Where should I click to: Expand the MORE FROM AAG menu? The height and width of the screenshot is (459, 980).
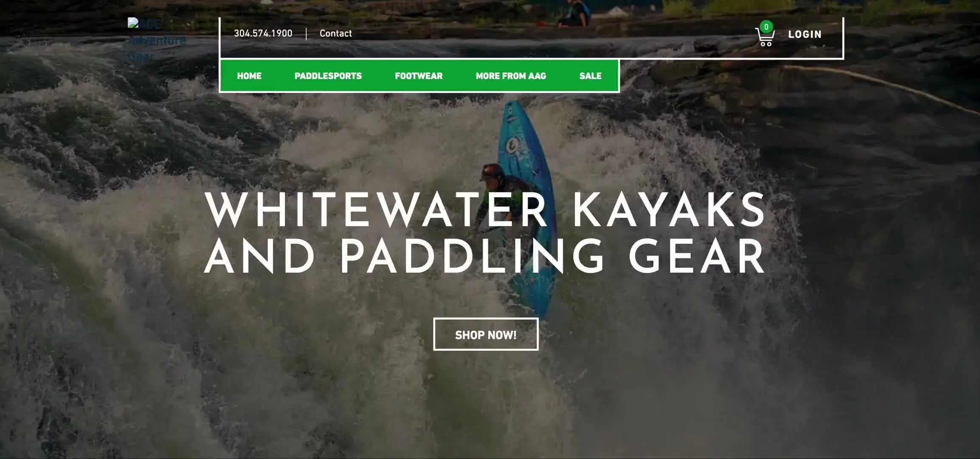[511, 76]
